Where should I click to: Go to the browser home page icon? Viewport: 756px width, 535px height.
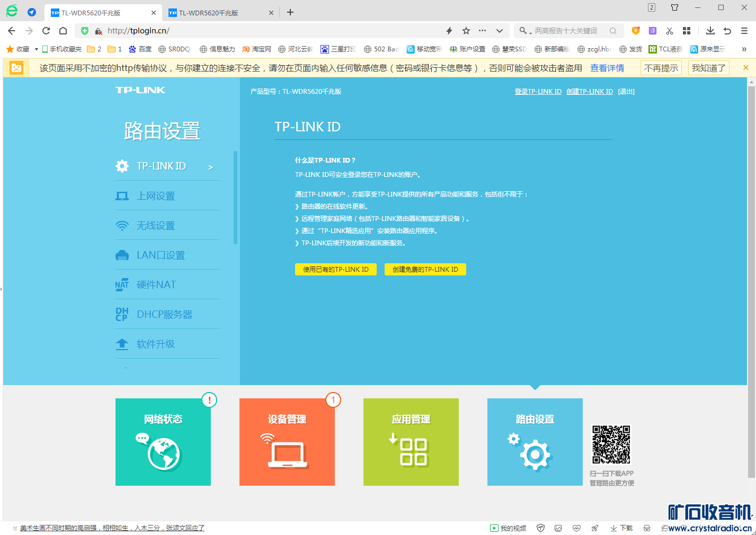coord(63,31)
